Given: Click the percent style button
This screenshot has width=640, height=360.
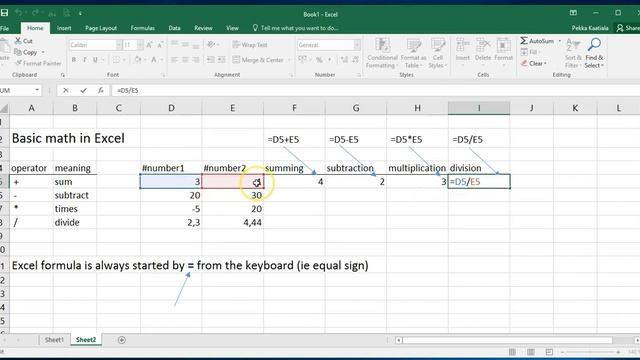Looking at the screenshot, I should click(x=319, y=60).
